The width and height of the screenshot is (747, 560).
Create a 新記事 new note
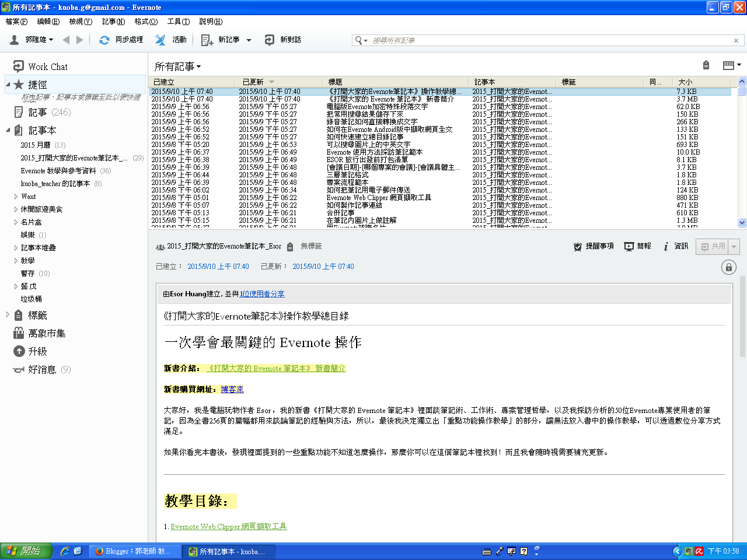click(x=220, y=40)
